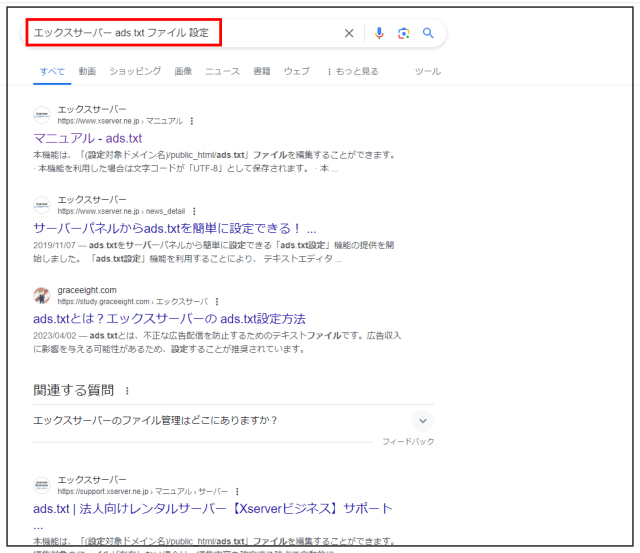Viewport: 640px width, 553px height.
Task: Click the 関連する質問 heading
Action: [73, 391]
